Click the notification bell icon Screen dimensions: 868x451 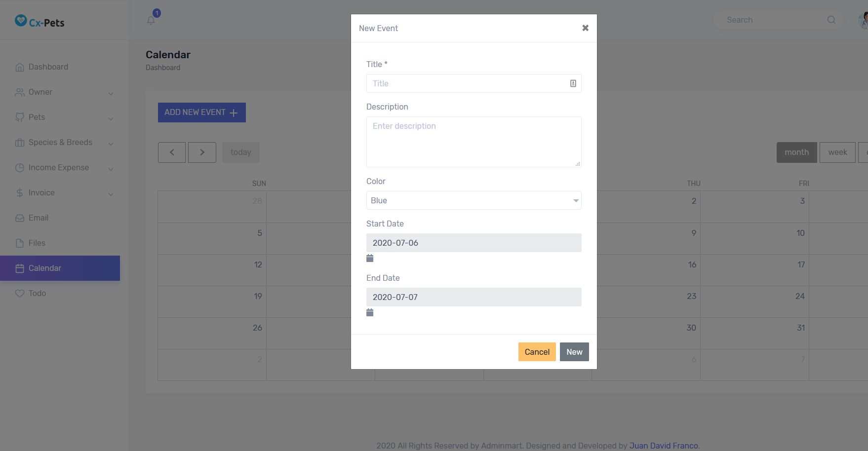151,20
